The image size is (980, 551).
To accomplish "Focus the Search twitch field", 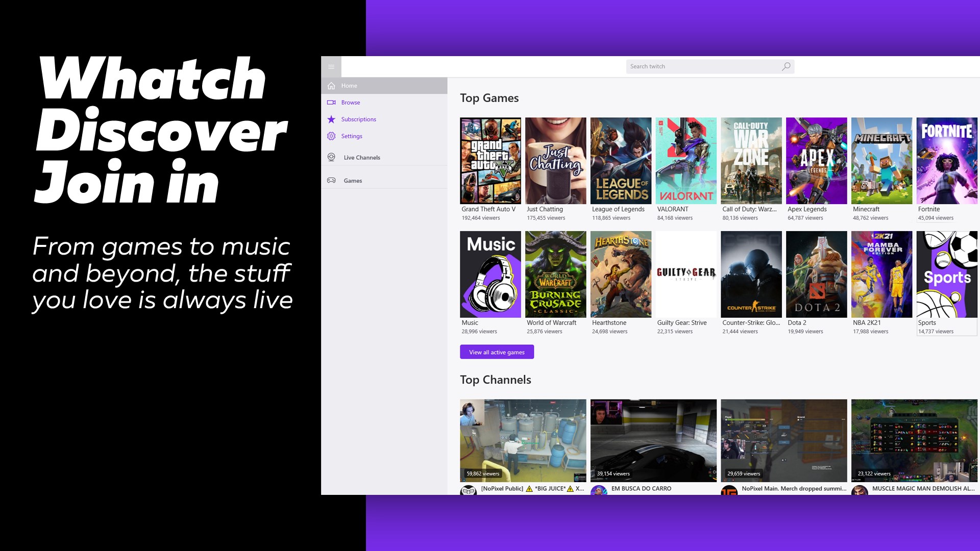I will tap(710, 66).
